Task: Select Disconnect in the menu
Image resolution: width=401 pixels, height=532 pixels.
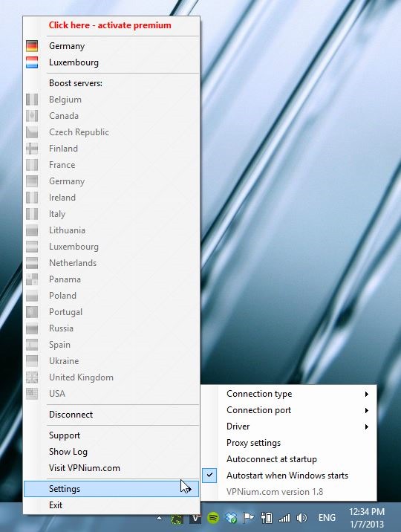Action: click(x=111, y=415)
